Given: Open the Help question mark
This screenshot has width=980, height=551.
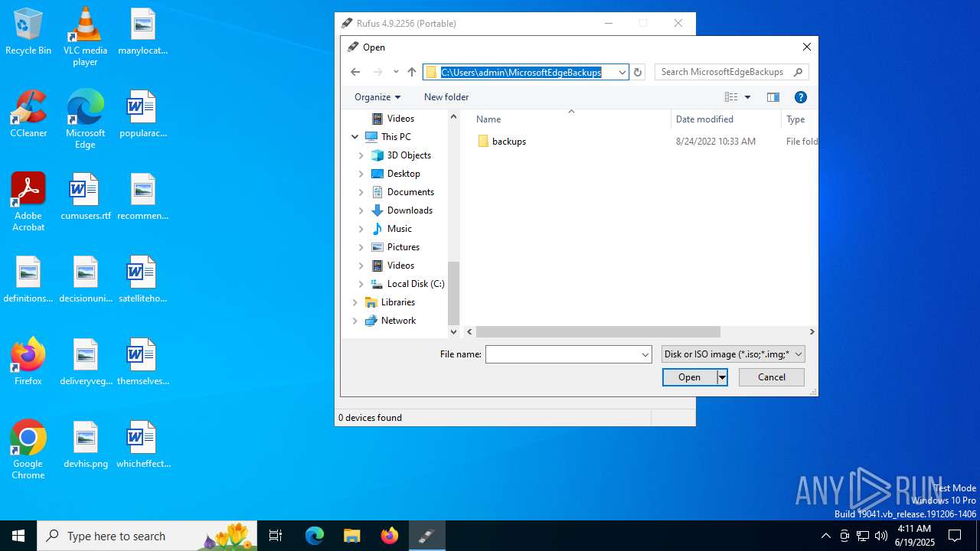Looking at the screenshot, I should pyautogui.click(x=801, y=97).
